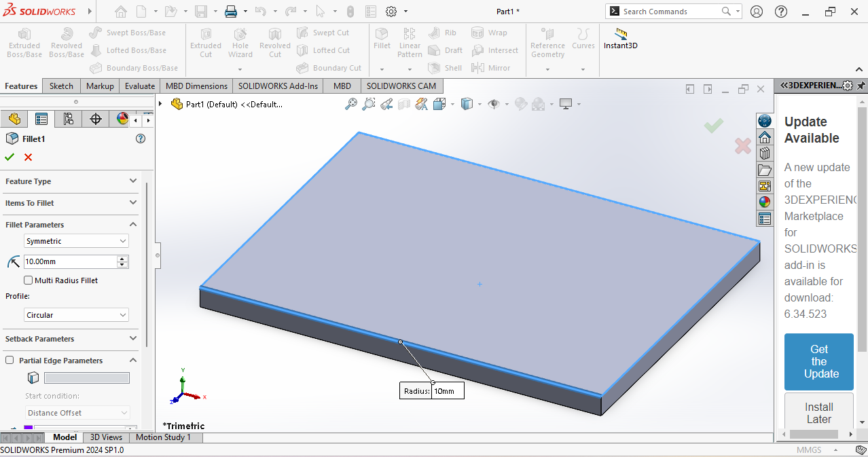Open SOLIDWORKS Resources house icon
The width and height of the screenshot is (868, 457).
pos(765,137)
